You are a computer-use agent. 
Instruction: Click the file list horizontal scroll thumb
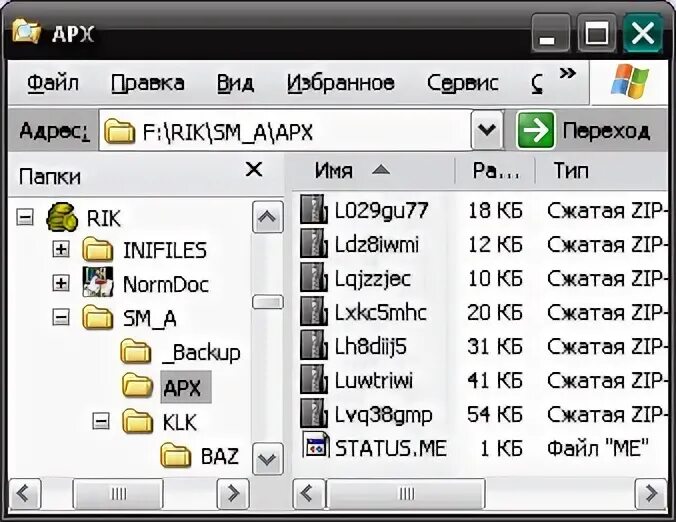point(406,494)
